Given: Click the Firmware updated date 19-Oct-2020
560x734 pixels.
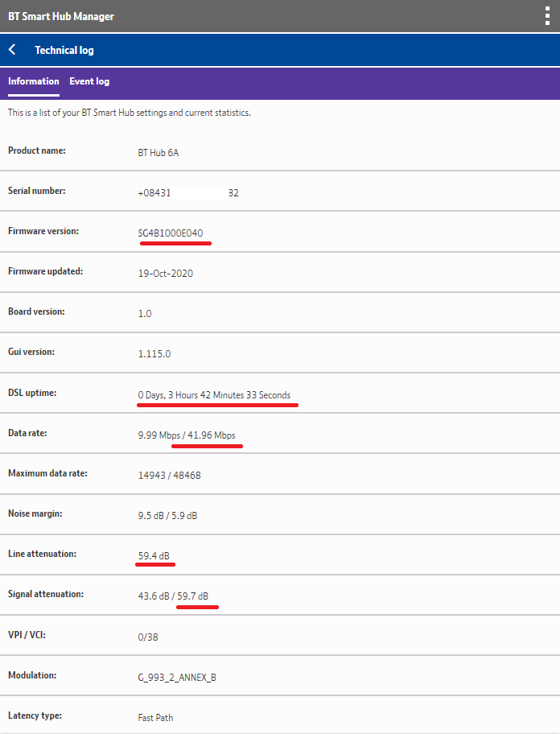Looking at the screenshot, I should tap(167, 273).
